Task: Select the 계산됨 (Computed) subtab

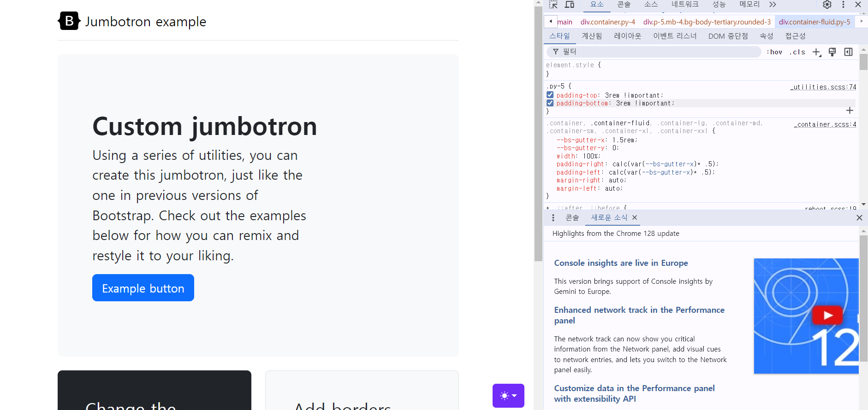Action: (x=592, y=36)
